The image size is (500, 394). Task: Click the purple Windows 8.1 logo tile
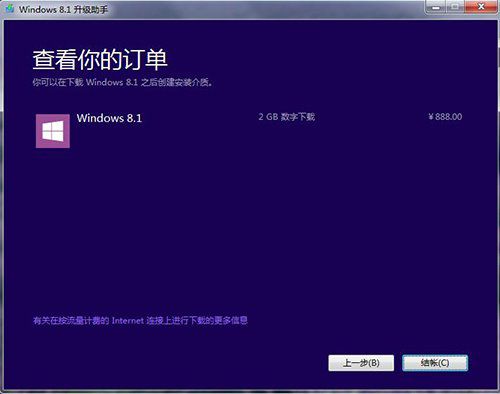click(x=53, y=131)
